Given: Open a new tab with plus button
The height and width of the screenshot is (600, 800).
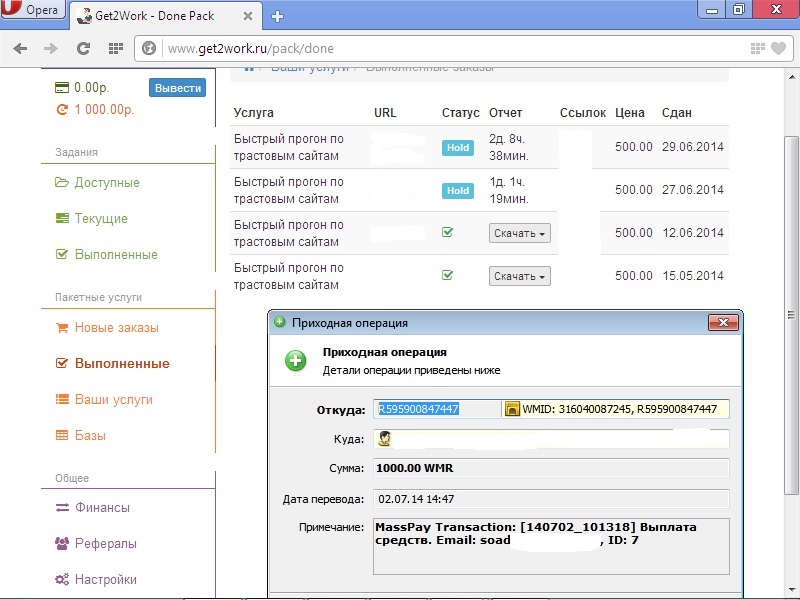Looking at the screenshot, I should click(277, 16).
